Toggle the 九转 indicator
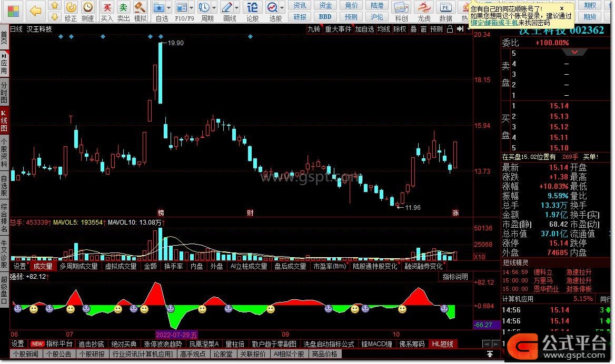The image size is (615, 364). click(x=314, y=29)
